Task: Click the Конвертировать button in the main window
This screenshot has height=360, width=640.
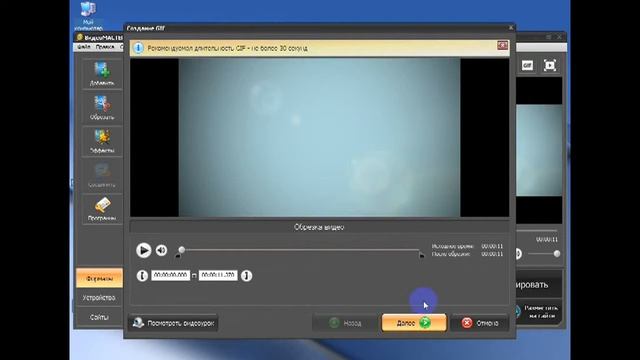Action: click(539, 284)
